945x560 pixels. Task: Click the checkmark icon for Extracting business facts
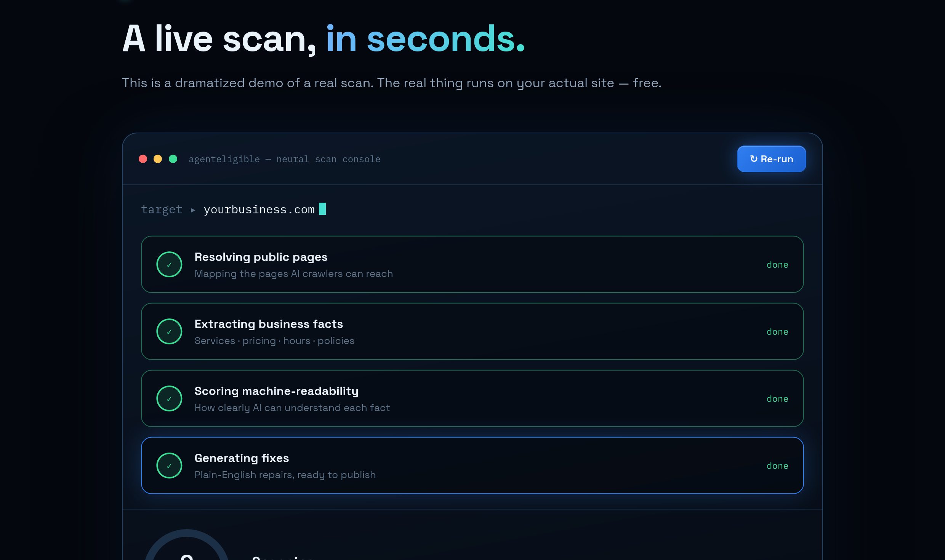(169, 331)
